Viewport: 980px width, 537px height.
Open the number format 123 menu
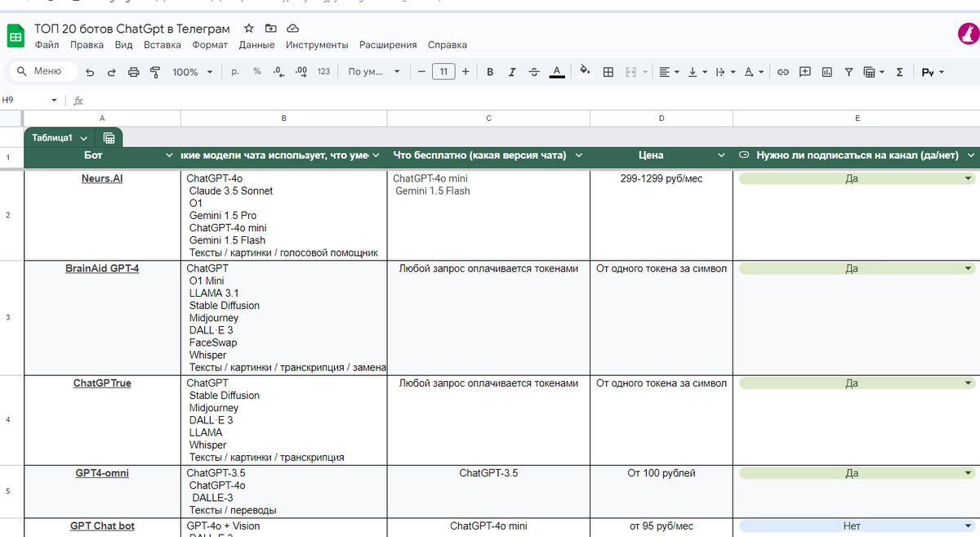(x=323, y=72)
